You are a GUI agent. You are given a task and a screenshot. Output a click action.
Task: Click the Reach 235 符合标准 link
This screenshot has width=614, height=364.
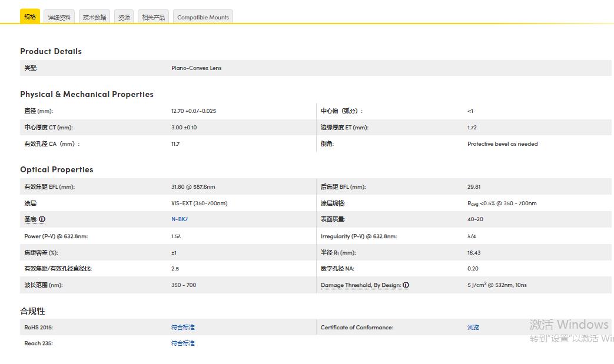[x=183, y=343]
